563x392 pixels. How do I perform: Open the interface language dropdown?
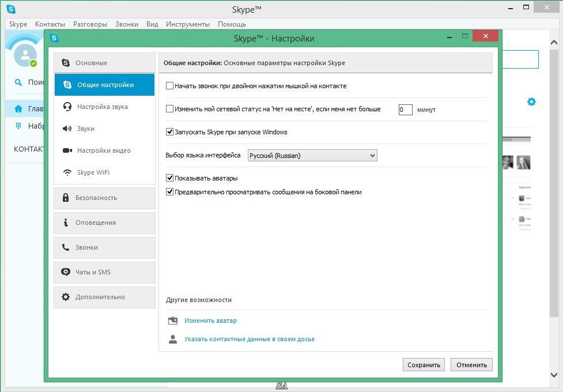(312, 156)
